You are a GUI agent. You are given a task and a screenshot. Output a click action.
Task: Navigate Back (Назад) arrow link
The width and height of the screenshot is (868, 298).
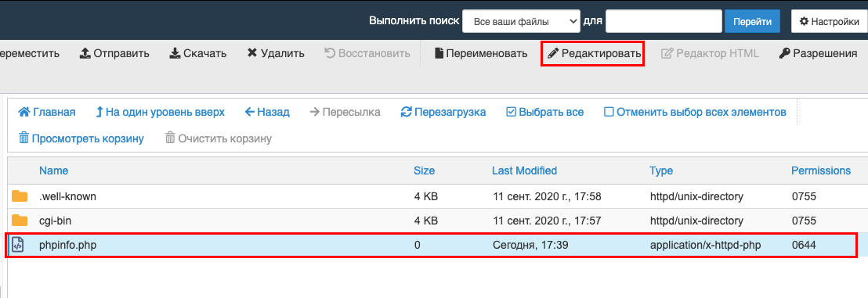point(267,112)
